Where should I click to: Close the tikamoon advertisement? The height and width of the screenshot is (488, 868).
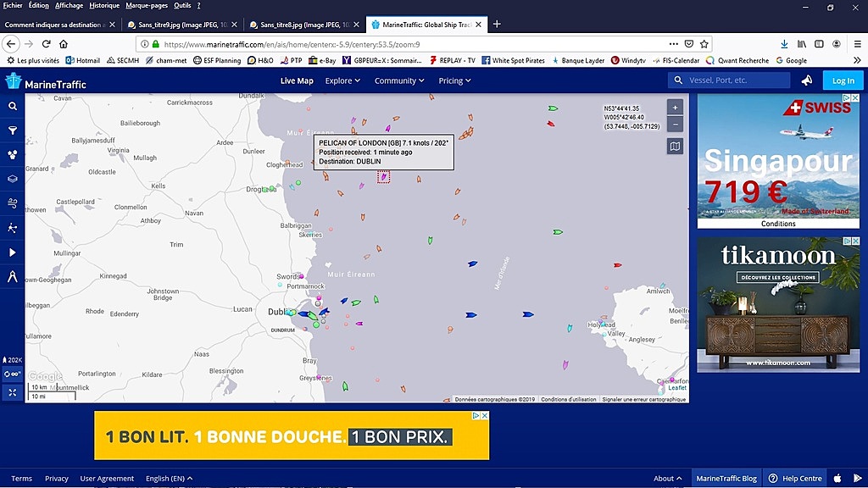855,241
